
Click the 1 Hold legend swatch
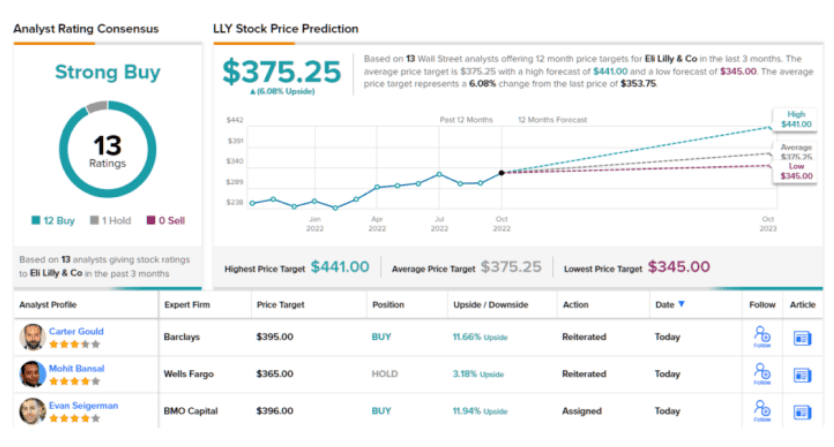click(94, 219)
